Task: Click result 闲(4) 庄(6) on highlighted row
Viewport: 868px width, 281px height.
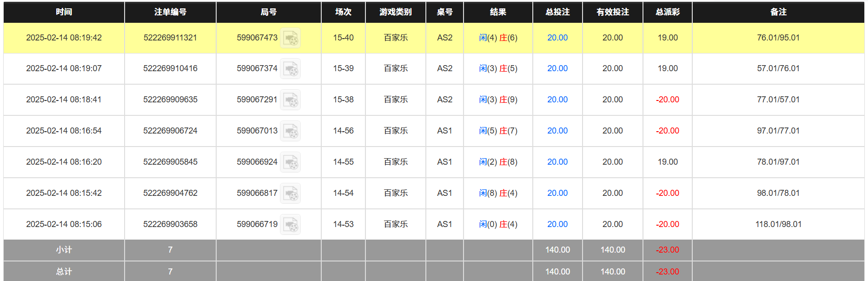Action: point(497,38)
